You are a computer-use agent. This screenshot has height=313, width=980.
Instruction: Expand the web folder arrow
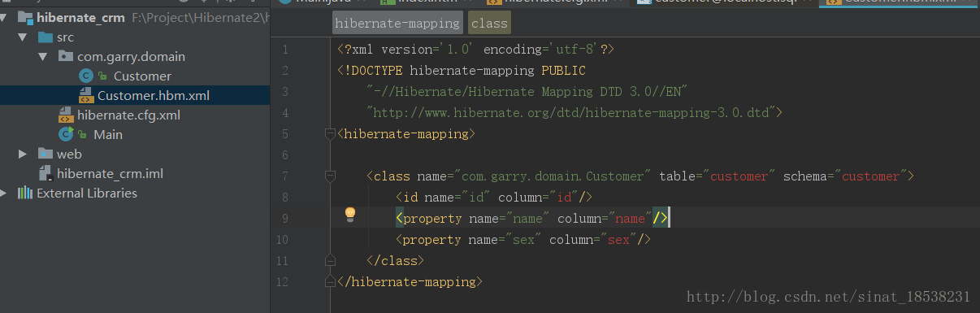click(23, 154)
